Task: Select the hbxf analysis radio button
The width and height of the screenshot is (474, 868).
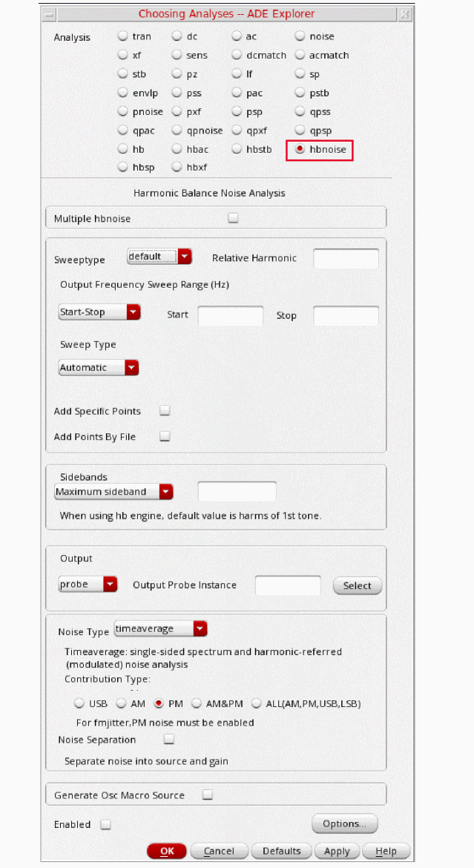Action: [x=177, y=167]
